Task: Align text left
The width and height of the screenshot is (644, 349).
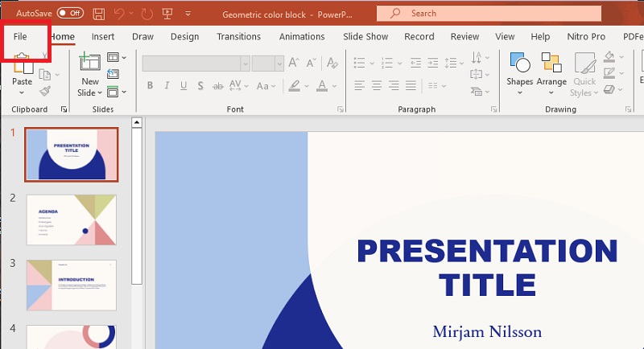Action: pos(359,86)
